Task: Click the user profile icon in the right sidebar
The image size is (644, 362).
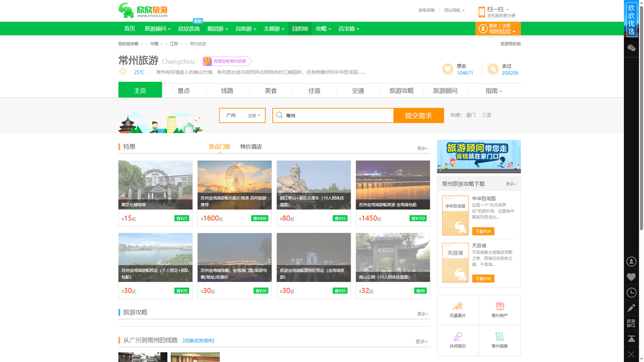Action: pyautogui.click(x=631, y=261)
